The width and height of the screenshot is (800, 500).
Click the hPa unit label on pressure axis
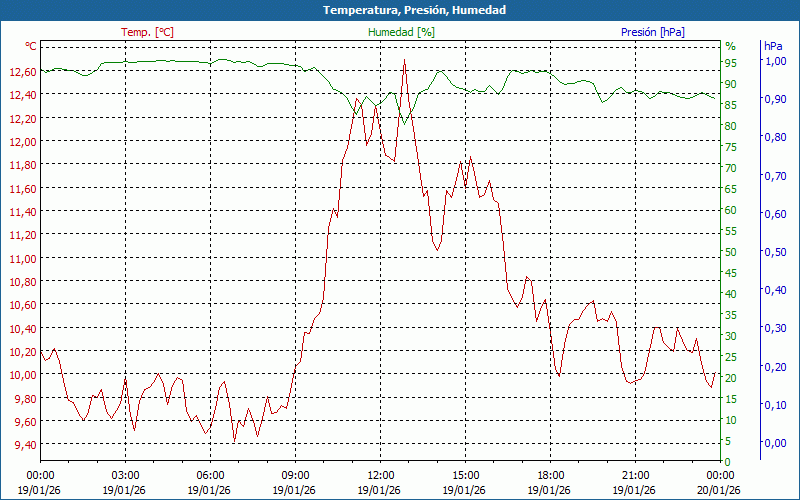[773, 46]
